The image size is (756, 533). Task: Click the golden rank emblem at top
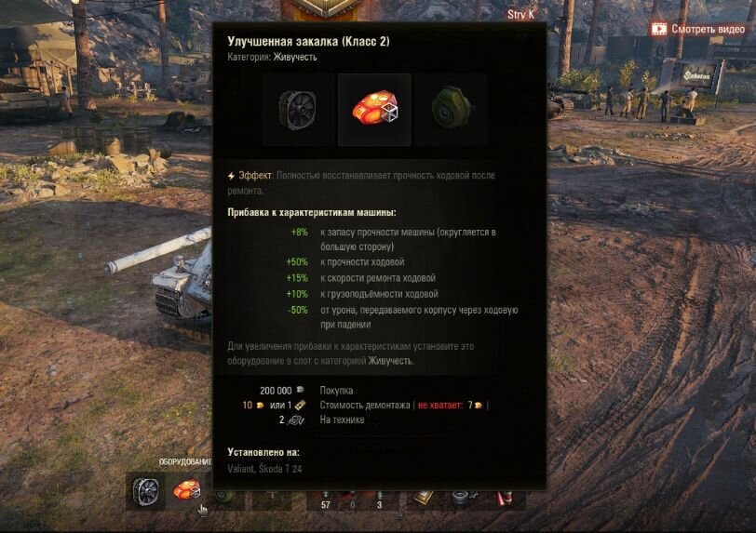(328, 8)
